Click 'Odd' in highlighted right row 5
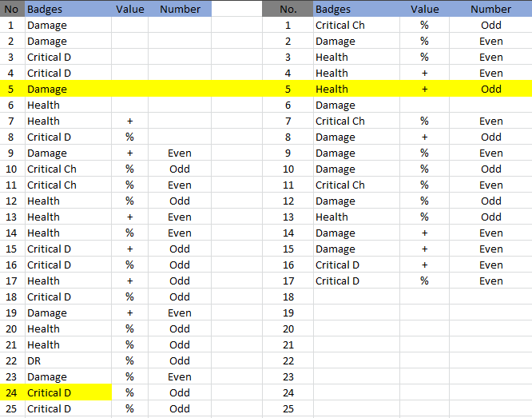Viewport: 532px width, 418px height. point(490,89)
